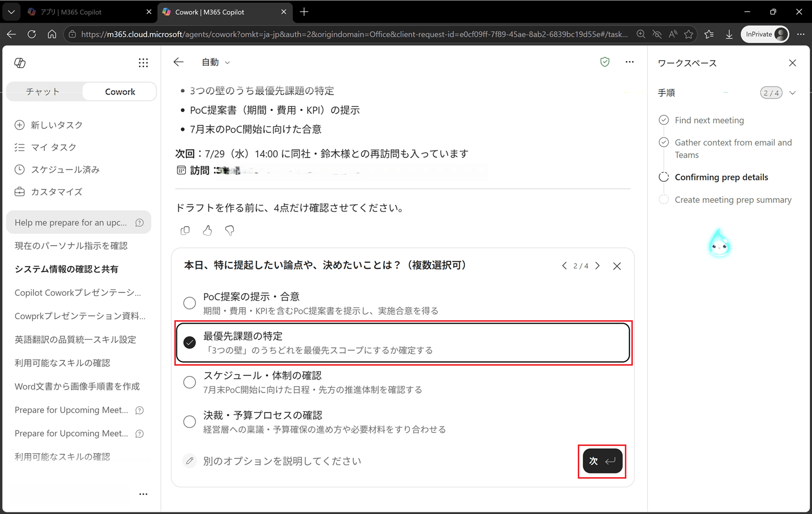Open Word文書から画像手順書を作成 task

coord(77,386)
